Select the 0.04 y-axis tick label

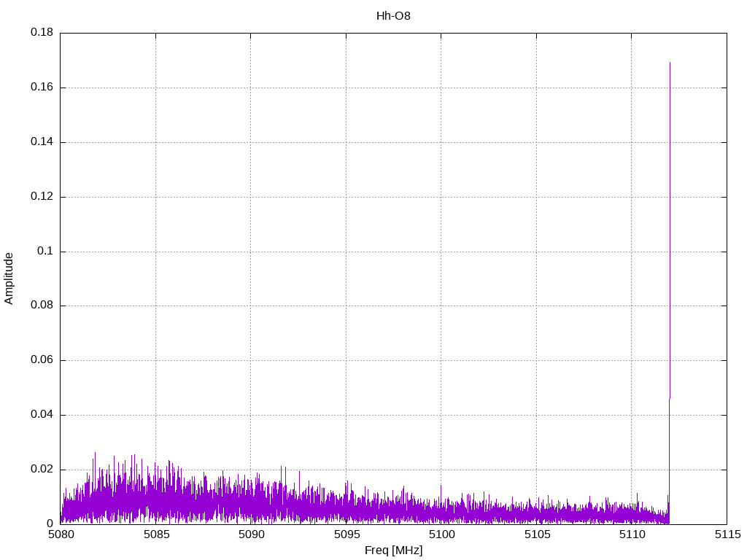pos(42,415)
